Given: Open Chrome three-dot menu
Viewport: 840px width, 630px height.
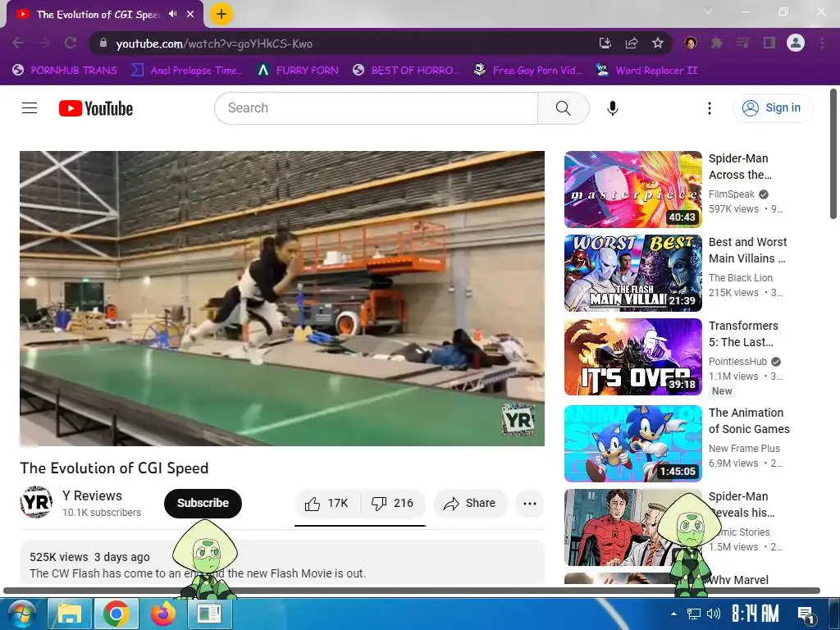Looking at the screenshot, I should 822,43.
